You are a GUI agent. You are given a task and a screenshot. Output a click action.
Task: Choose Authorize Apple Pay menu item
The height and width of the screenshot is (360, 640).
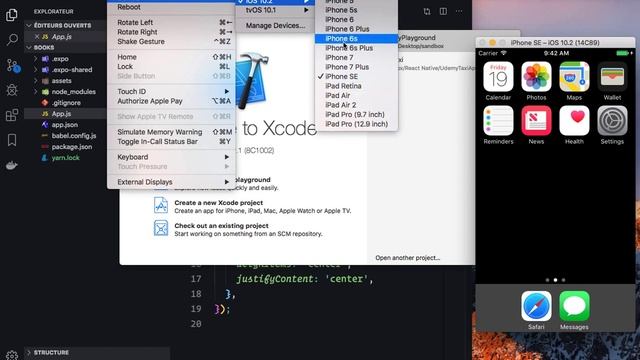[x=171, y=101]
